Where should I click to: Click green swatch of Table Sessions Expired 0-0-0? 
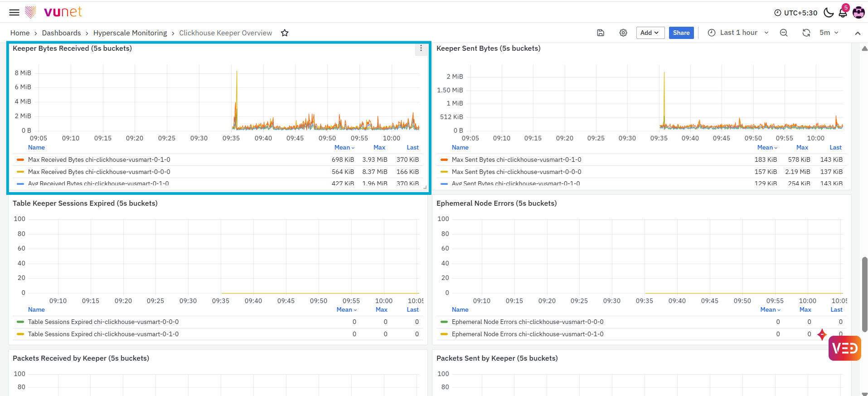[x=20, y=322]
